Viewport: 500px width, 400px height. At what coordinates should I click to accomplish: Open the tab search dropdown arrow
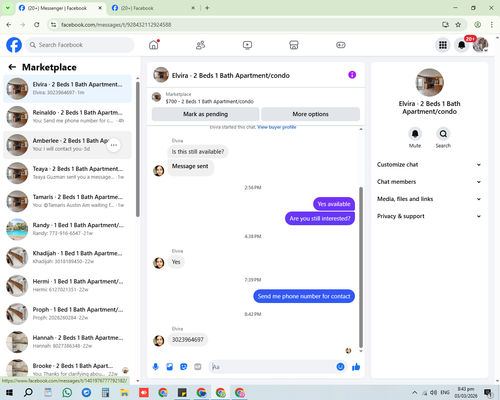click(7, 8)
